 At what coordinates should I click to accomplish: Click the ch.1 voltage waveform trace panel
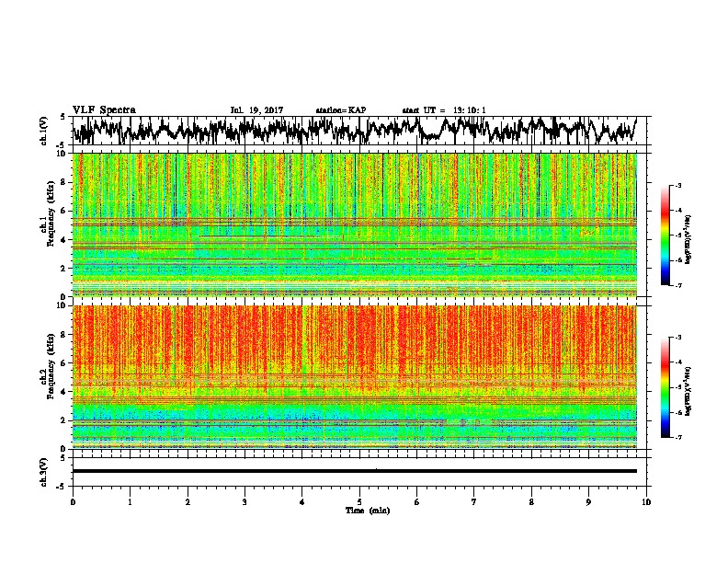point(359,131)
